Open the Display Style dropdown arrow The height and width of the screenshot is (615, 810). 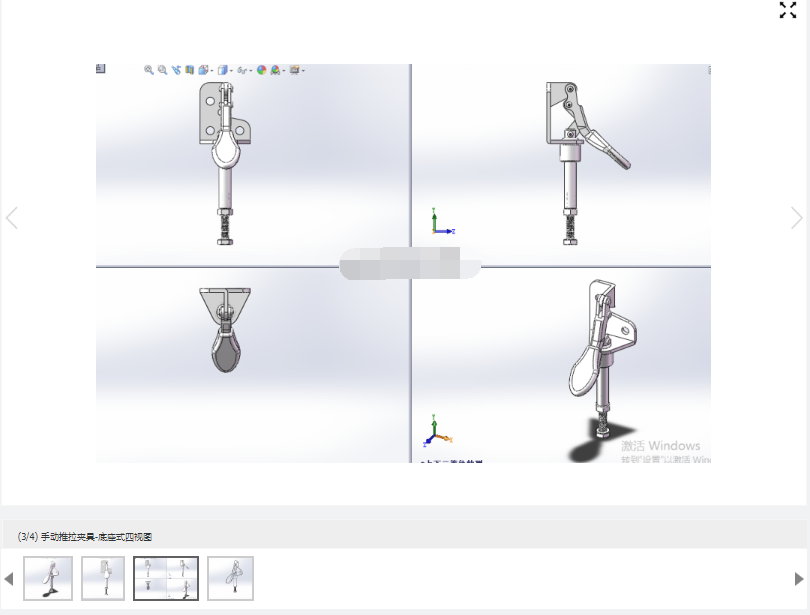click(231, 71)
